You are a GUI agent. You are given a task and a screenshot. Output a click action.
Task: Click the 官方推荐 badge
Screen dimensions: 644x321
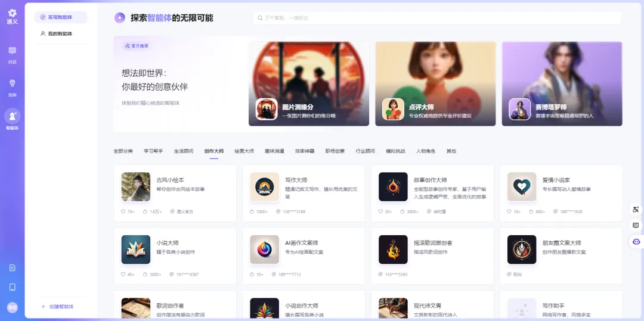(x=137, y=46)
